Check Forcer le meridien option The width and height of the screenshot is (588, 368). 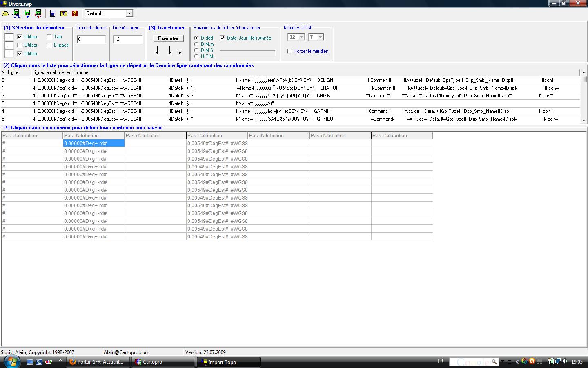(x=290, y=51)
